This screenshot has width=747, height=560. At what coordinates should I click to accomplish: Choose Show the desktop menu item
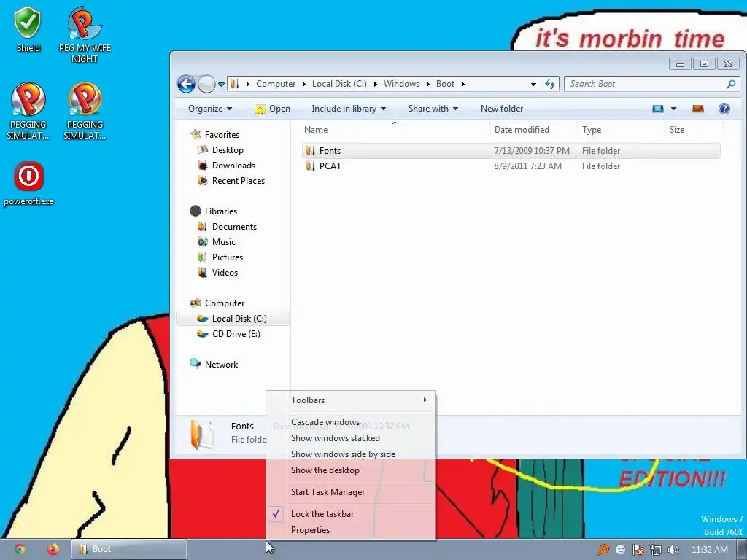point(351,470)
